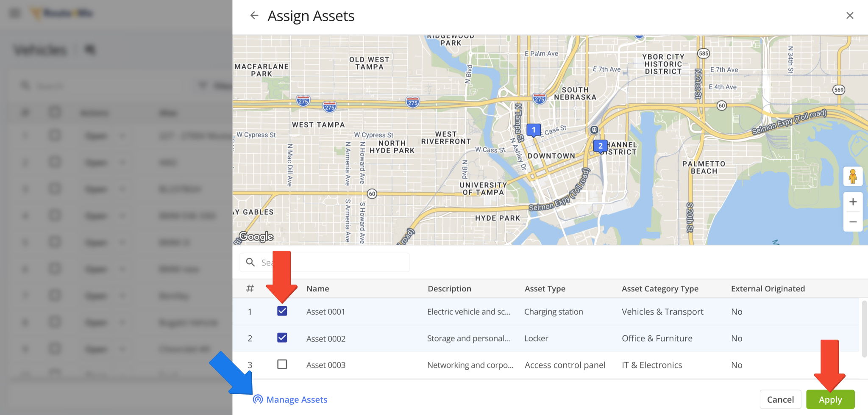Click the I-275 highway shield near Downtown
868x415 pixels.
[x=539, y=99]
